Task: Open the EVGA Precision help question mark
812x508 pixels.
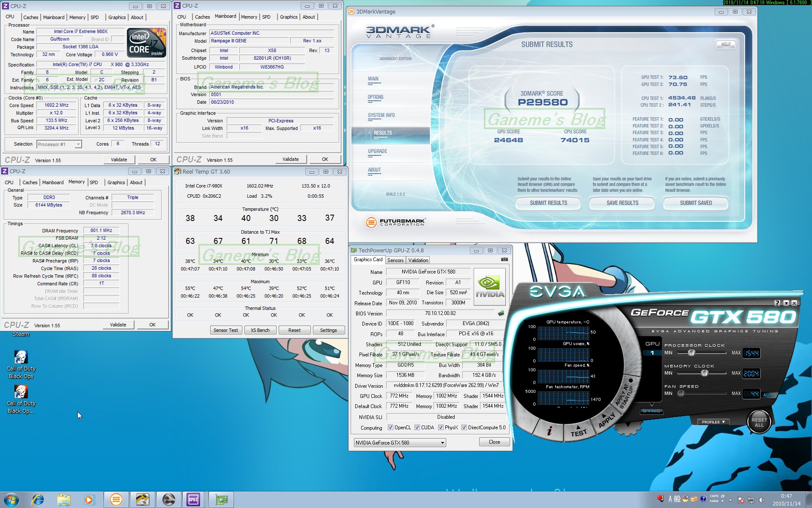Action: tap(777, 303)
